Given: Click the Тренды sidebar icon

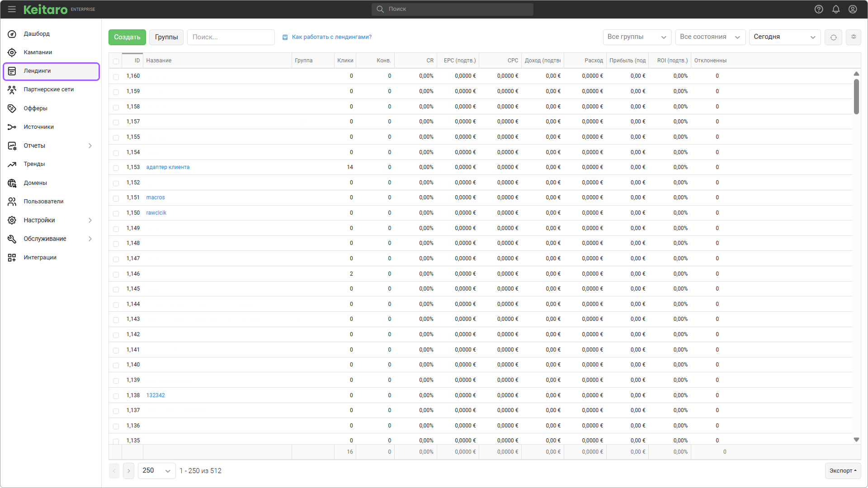Looking at the screenshot, I should [12, 164].
